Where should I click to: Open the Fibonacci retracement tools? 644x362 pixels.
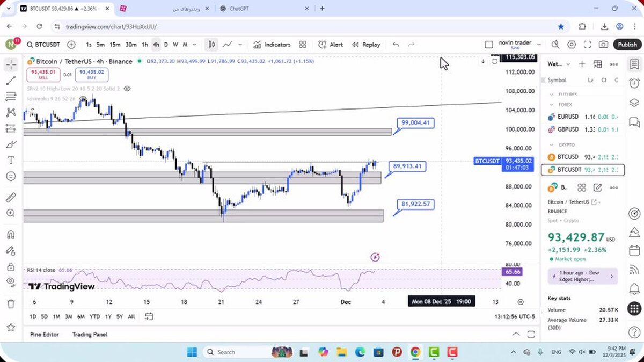pos(11,97)
